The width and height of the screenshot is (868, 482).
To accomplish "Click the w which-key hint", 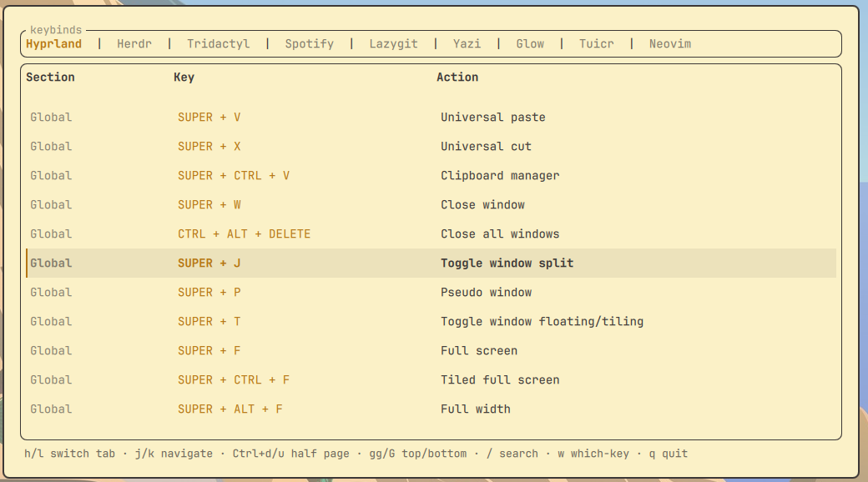I will [593, 454].
